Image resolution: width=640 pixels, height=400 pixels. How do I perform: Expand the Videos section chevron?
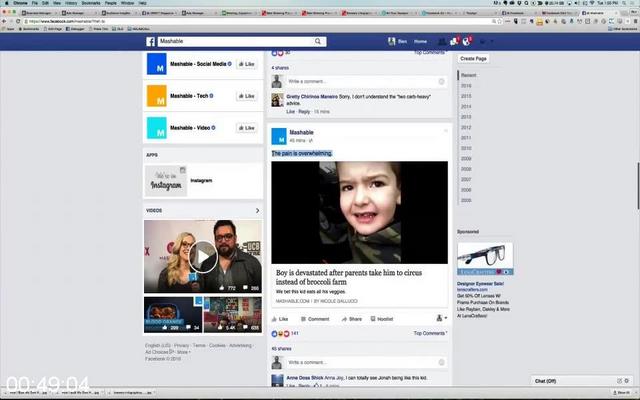[x=257, y=211]
